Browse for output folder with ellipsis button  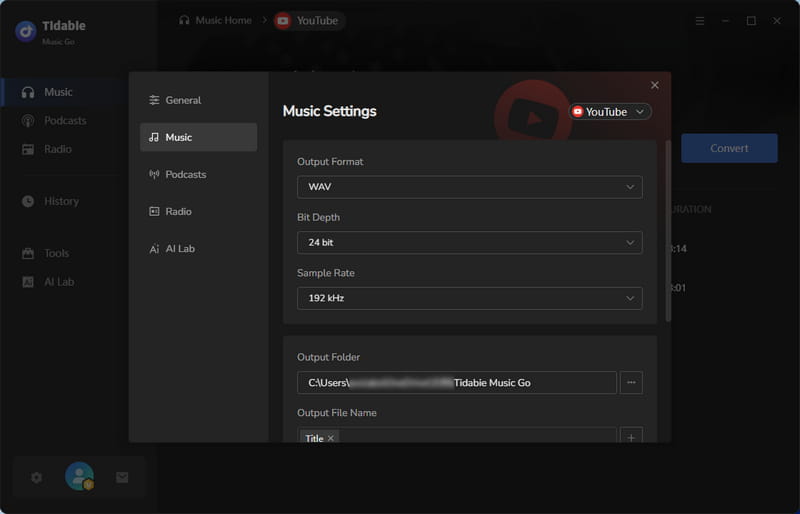coord(631,383)
